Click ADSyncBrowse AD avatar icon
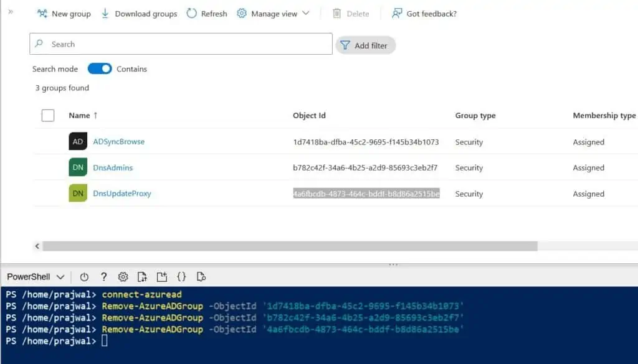The width and height of the screenshot is (638, 364). [78, 141]
